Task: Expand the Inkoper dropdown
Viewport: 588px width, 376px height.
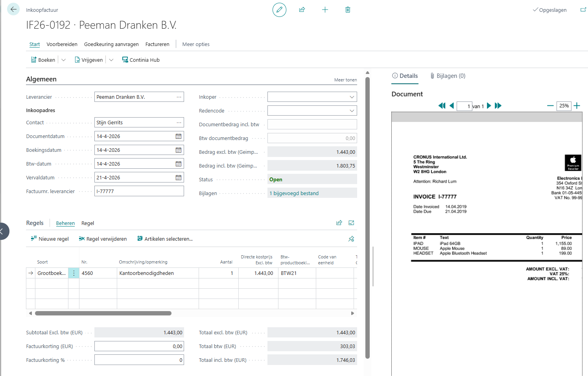Action: [352, 97]
